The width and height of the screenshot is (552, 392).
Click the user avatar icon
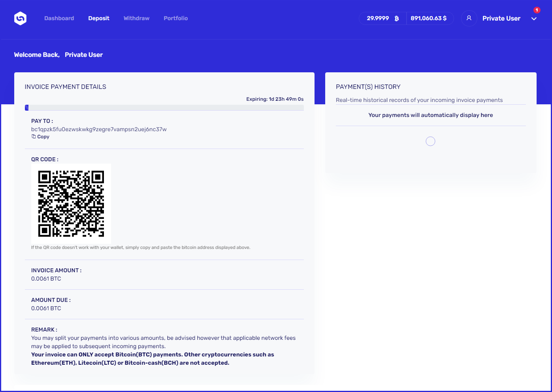[469, 18]
